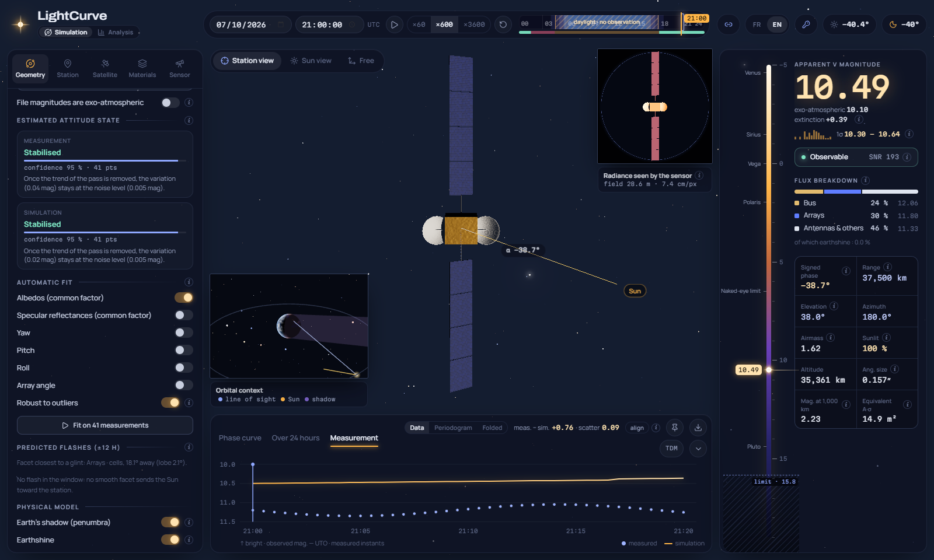The height and width of the screenshot is (560, 934).
Task: Disable Albedos common factor fit
Action: [184, 297]
